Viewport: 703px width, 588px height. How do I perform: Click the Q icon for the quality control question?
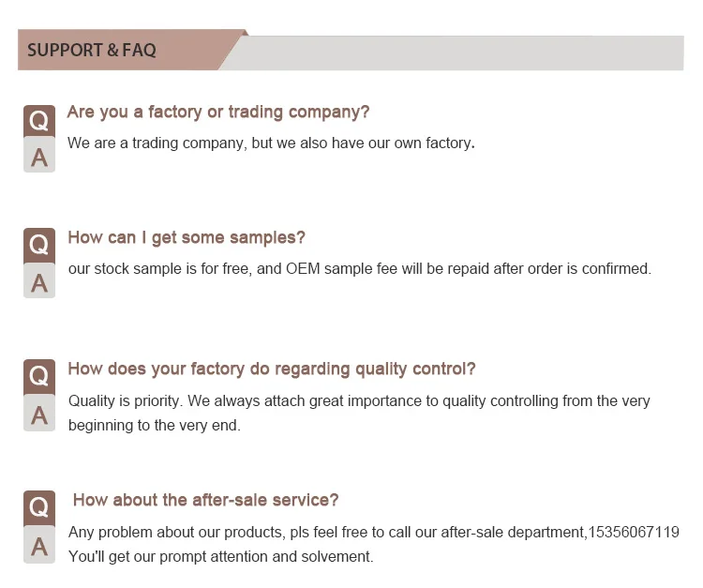(38, 377)
